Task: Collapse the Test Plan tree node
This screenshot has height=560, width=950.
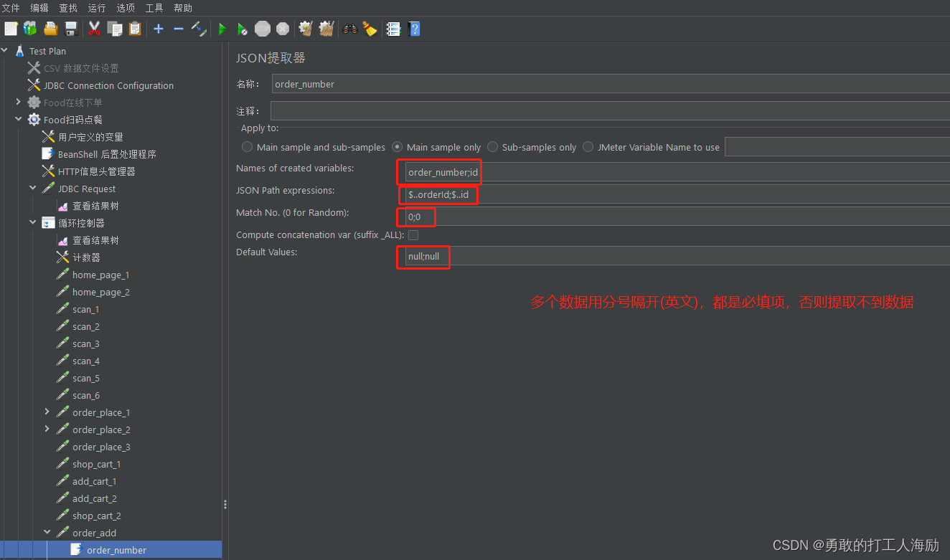Action: tap(5, 51)
